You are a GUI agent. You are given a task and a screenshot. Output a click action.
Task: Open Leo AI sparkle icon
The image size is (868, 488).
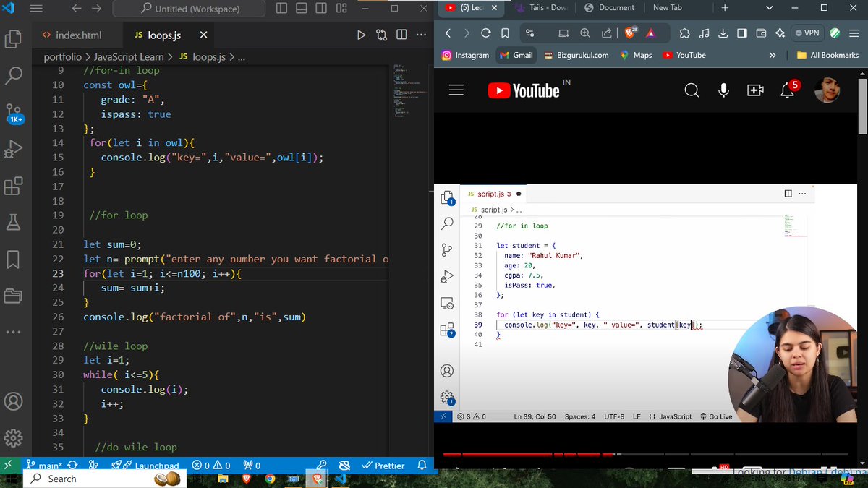[780, 33]
